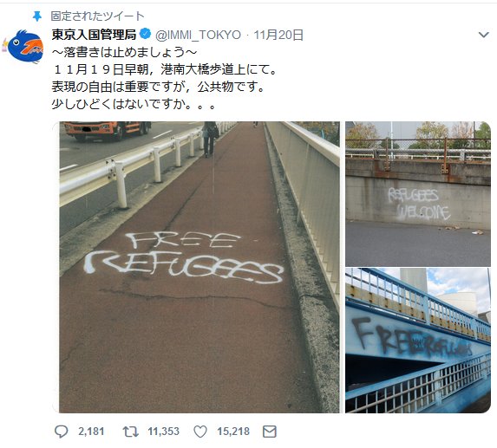Expand the tweet options chevron

point(484,35)
